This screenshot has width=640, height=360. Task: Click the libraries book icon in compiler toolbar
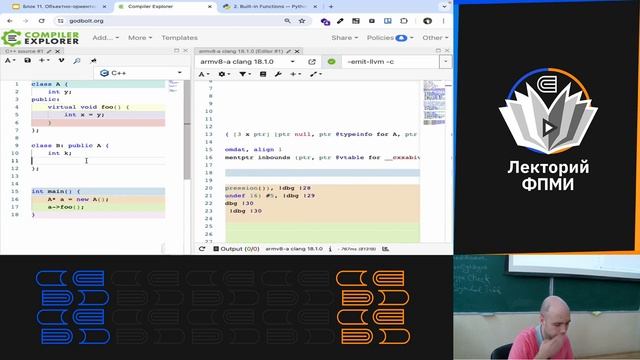coord(263,74)
